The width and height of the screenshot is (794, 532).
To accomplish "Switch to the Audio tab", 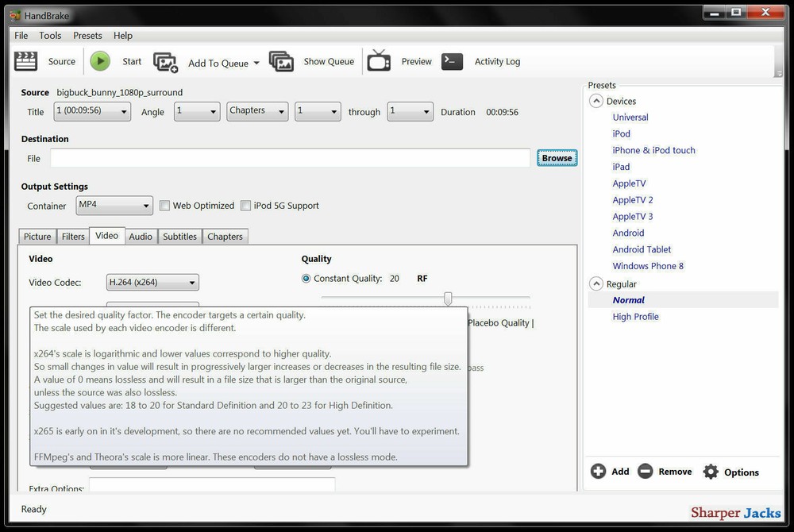I will tap(141, 236).
